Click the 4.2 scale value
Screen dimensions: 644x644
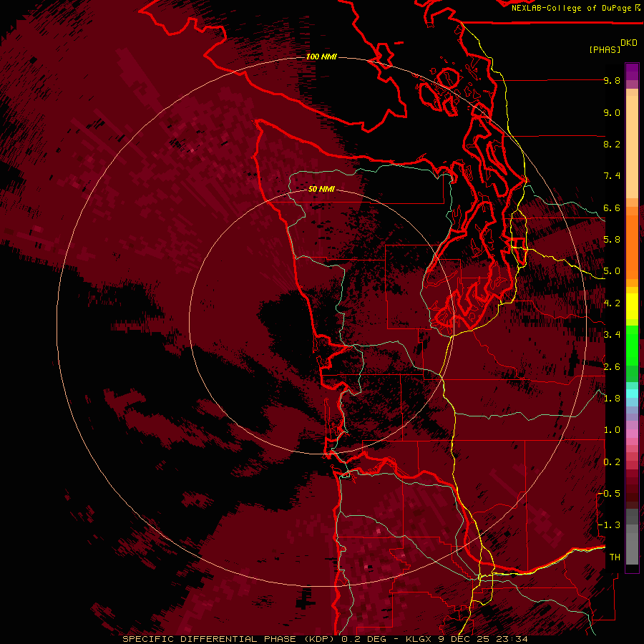click(612, 303)
